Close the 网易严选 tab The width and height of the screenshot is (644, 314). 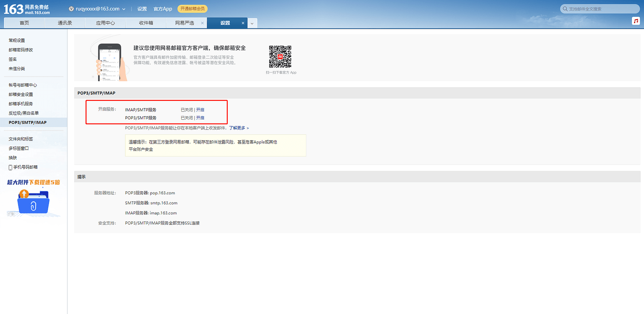[203, 23]
